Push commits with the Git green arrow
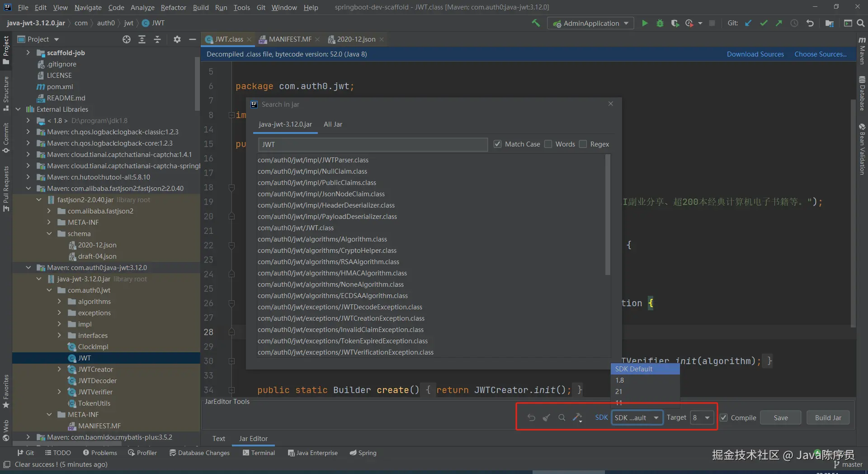Image resolution: width=868 pixels, height=474 pixels. click(779, 23)
